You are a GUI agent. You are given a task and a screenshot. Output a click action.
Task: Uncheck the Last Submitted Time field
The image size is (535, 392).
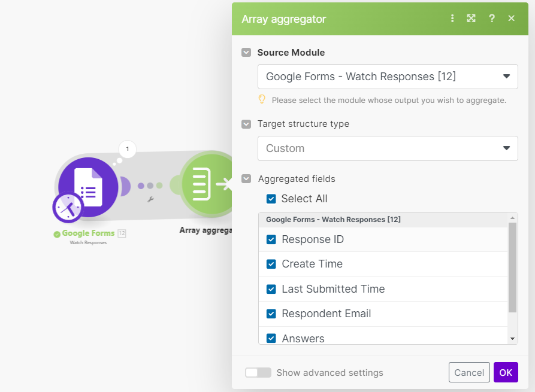click(x=271, y=289)
